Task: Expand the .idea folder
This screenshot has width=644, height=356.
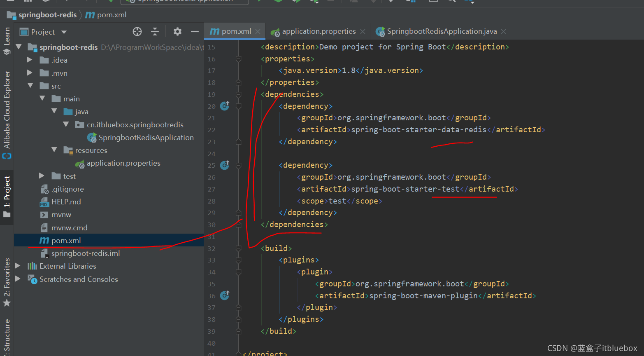Action: pos(30,60)
